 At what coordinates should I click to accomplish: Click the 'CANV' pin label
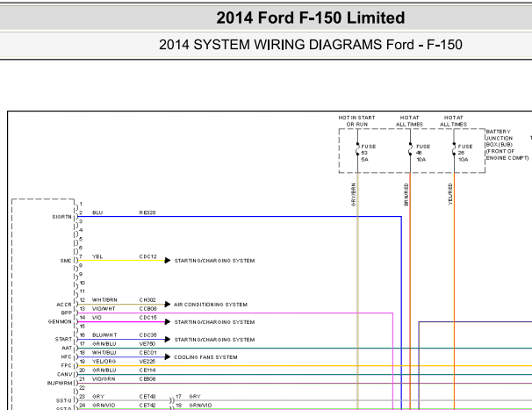click(x=64, y=374)
